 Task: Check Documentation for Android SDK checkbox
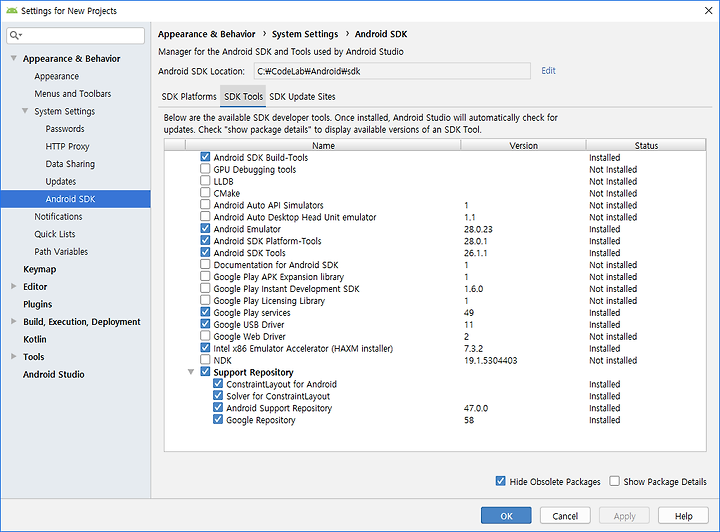pos(205,264)
